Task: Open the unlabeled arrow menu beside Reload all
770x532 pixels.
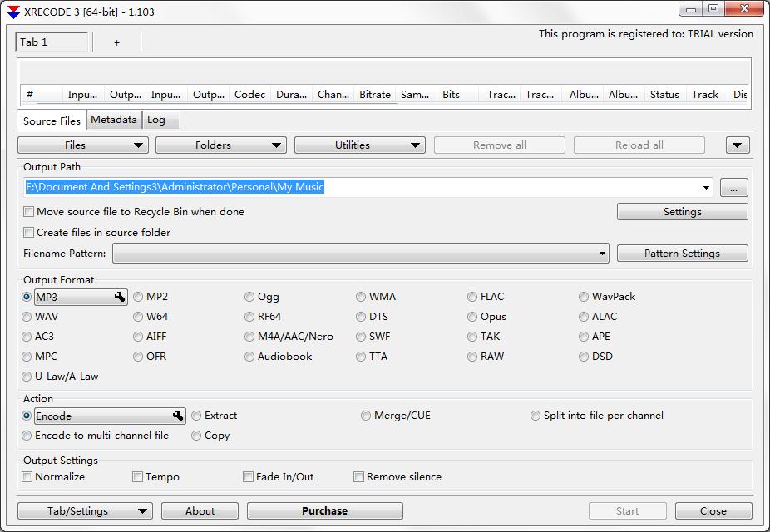Action: click(737, 145)
